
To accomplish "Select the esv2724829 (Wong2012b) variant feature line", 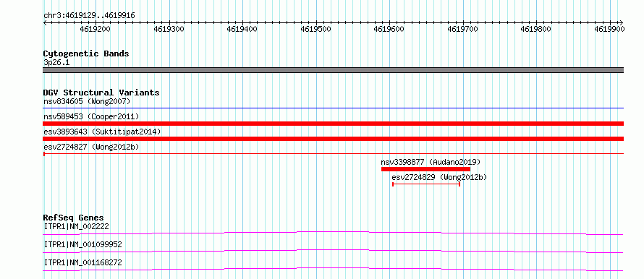I will pos(426,184).
